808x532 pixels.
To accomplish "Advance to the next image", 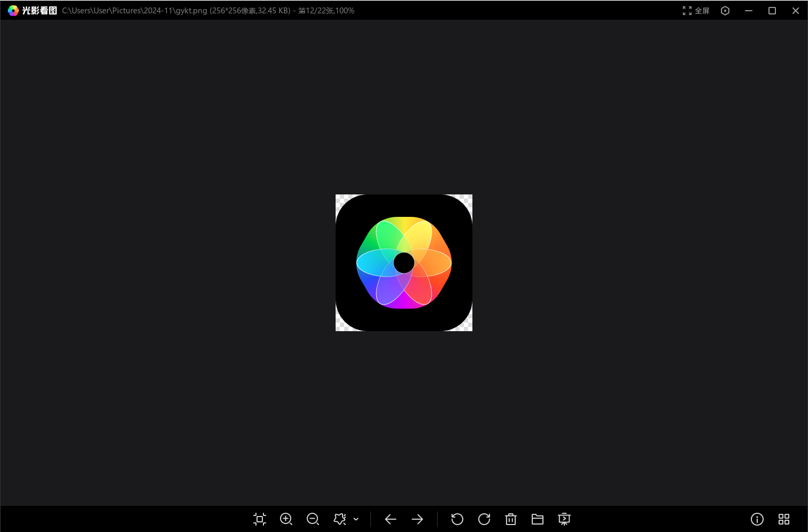I will pyautogui.click(x=417, y=519).
